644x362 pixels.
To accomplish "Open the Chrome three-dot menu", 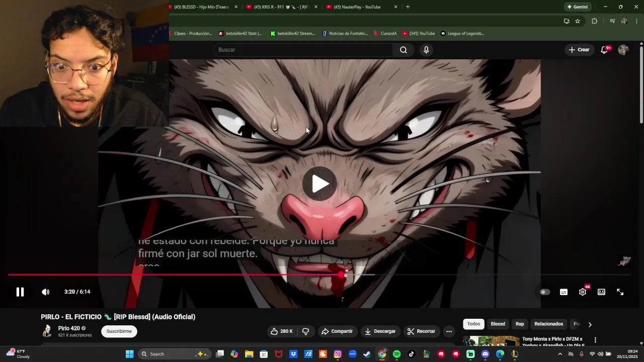I will pyautogui.click(x=636, y=21).
